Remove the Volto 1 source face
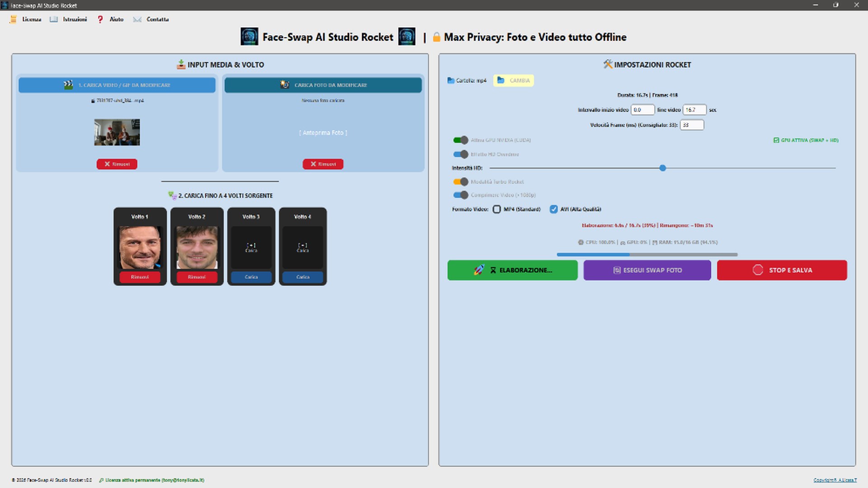 pyautogui.click(x=140, y=277)
